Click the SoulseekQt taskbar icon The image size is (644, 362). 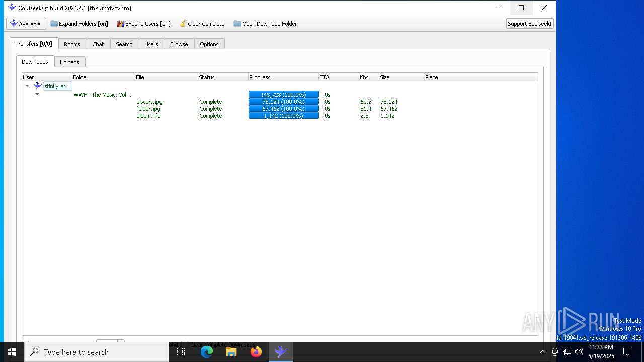pos(281,352)
